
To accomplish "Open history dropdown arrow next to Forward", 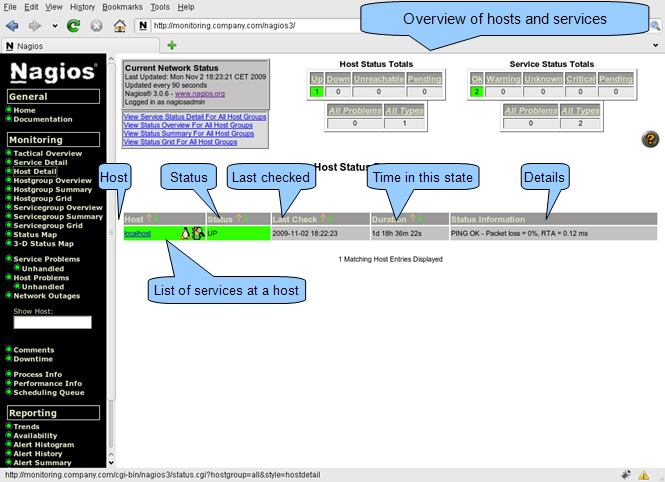I will point(55,26).
